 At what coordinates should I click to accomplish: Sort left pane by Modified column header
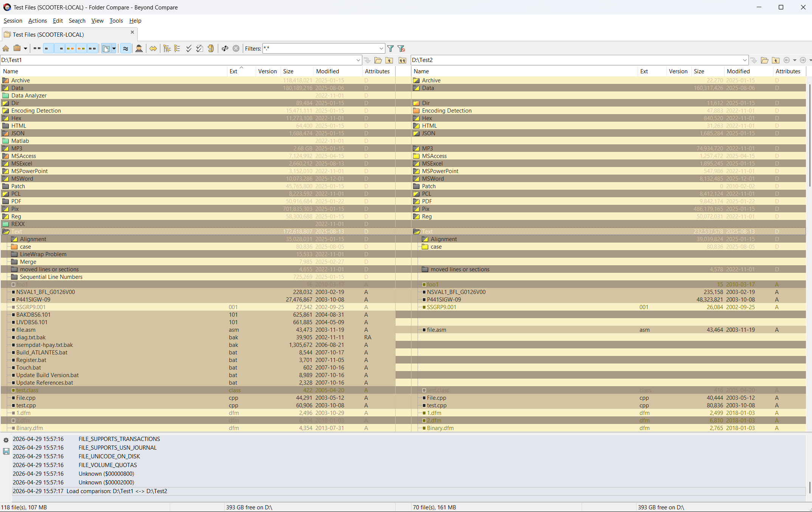pos(338,71)
